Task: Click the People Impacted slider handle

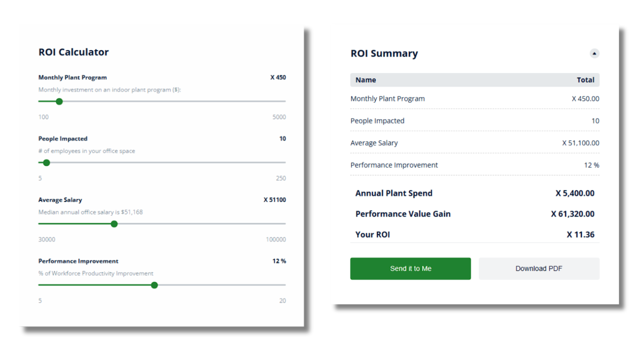Action: (x=47, y=163)
